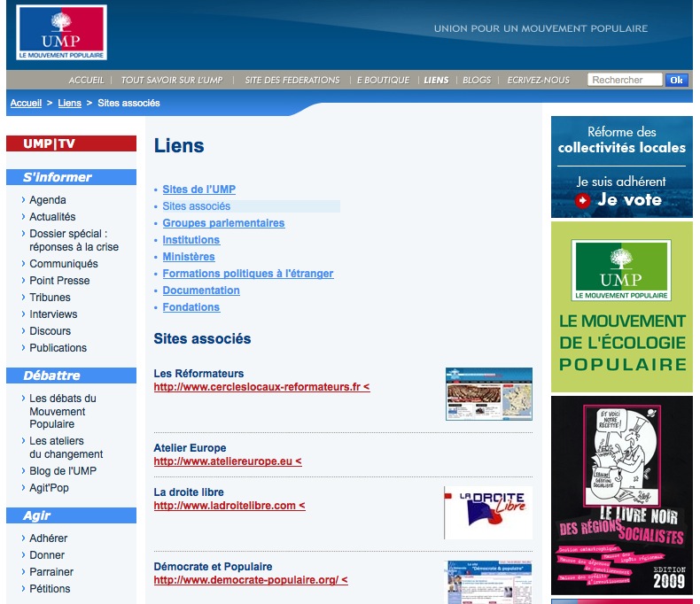
Task: Click the green UMP écologie logo
Action: 621,270
